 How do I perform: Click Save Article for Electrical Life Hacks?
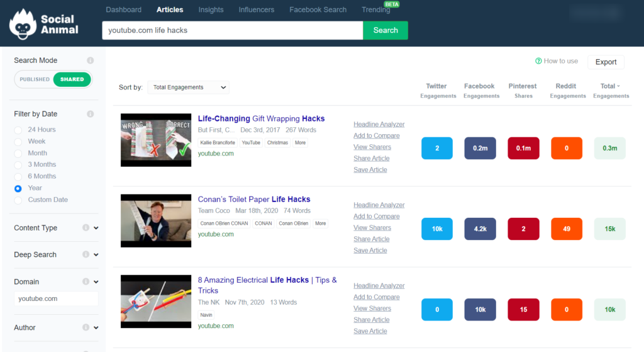370,331
